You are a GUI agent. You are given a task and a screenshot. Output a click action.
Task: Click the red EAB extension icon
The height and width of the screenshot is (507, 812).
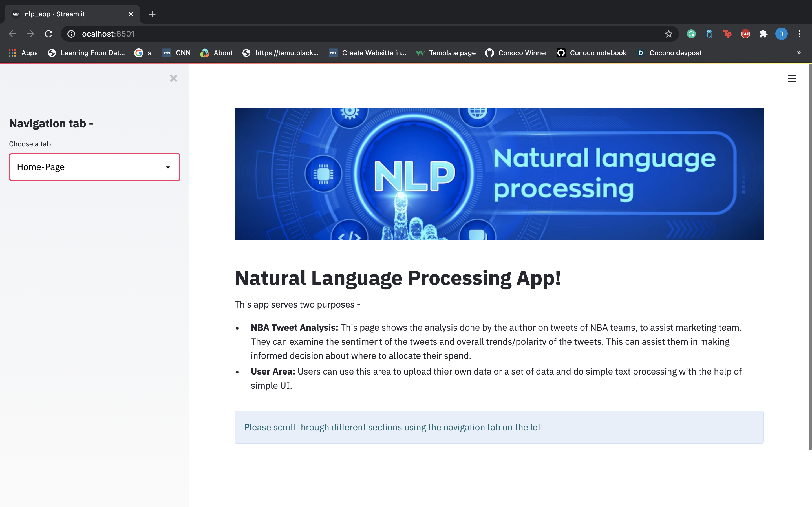coord(745,34)
